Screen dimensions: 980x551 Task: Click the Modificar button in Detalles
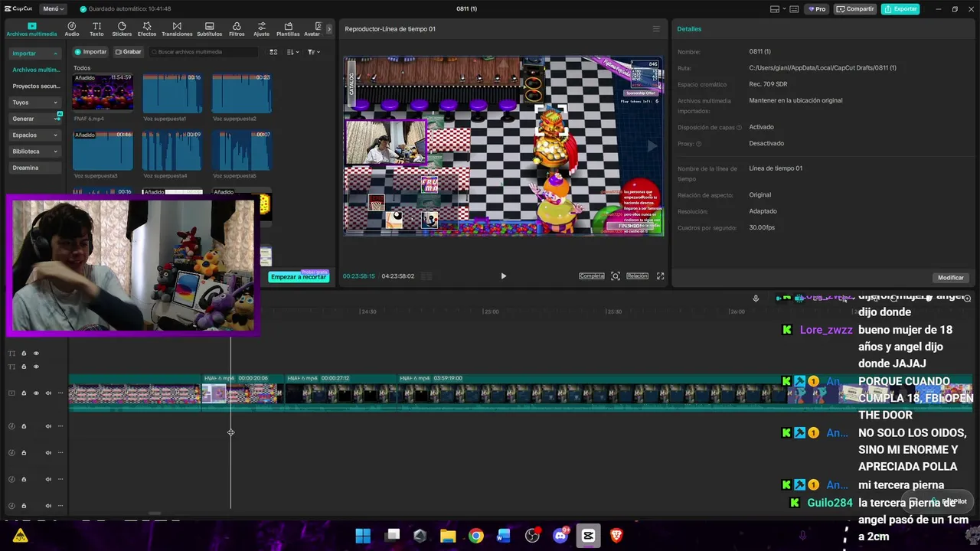[x=951, y=278]
